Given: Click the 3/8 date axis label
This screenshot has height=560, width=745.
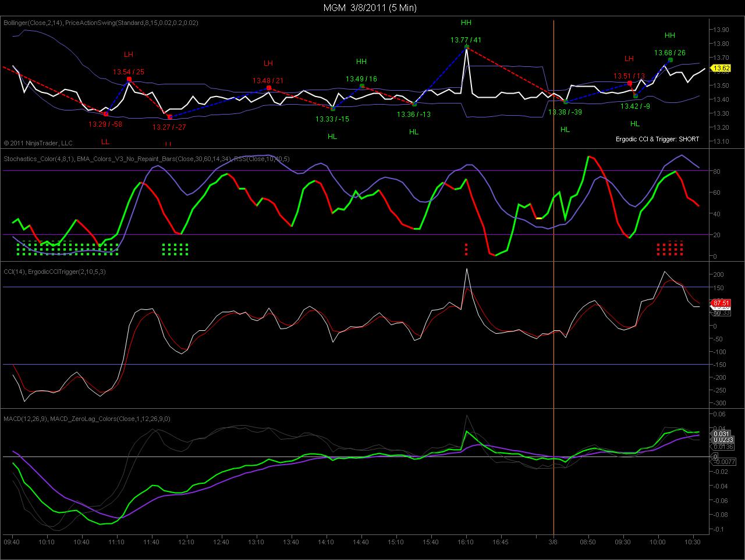Looking at the screenshot, I should click(x=553, y=541).
